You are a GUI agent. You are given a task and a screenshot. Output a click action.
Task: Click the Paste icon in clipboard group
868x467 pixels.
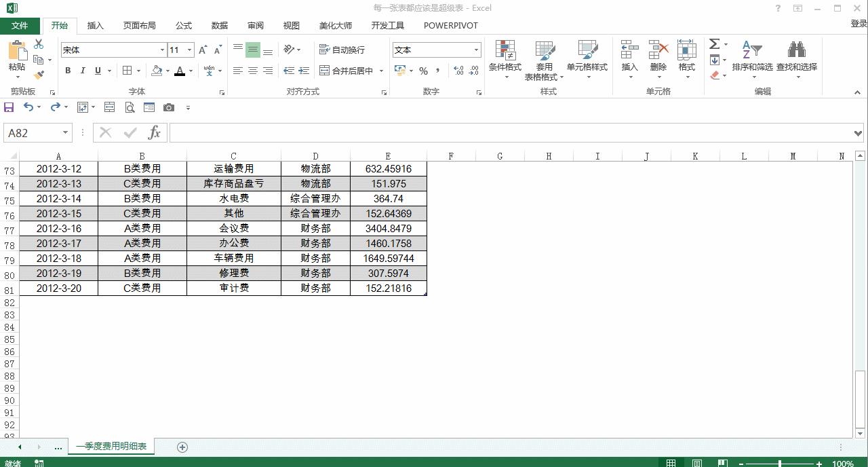click(x=17, y=51)
